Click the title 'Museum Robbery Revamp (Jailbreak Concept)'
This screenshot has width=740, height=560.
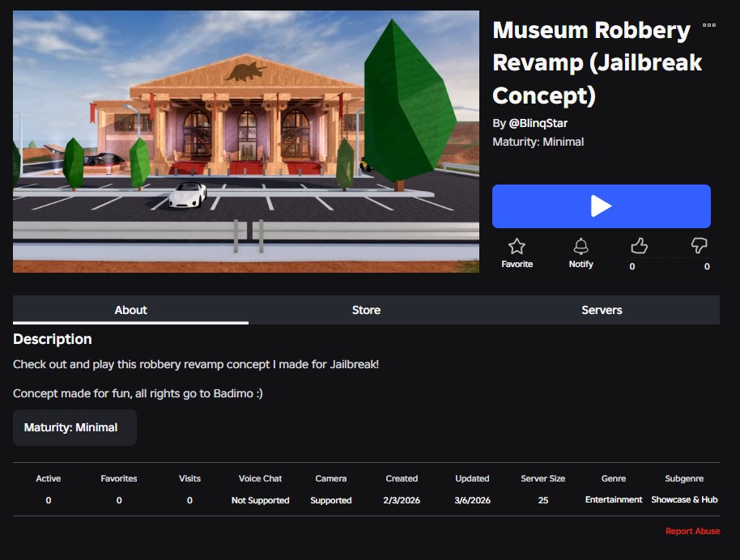click(597, 62)
